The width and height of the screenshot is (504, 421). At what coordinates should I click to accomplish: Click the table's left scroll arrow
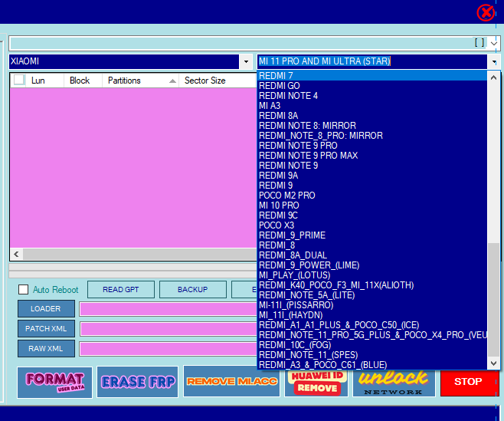(x=16, y=255)
